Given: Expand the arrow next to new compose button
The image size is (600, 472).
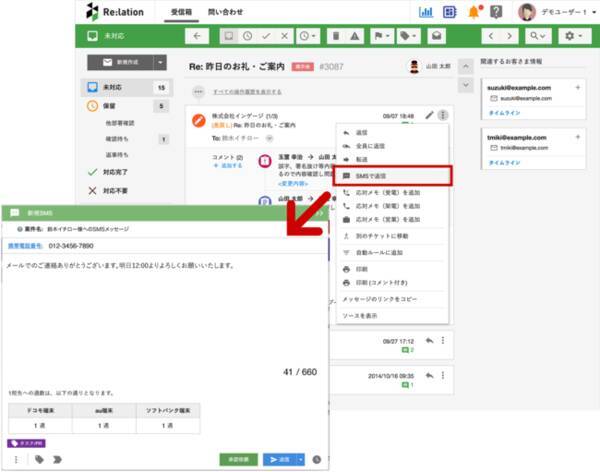Looking at the screenshot, I should pyautogui.click(x=160, y=62).
